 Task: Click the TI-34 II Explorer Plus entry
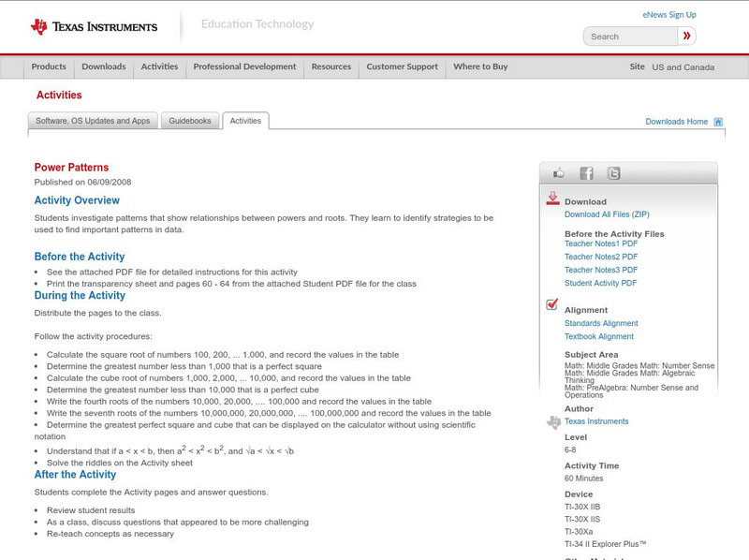click(605, 544)
